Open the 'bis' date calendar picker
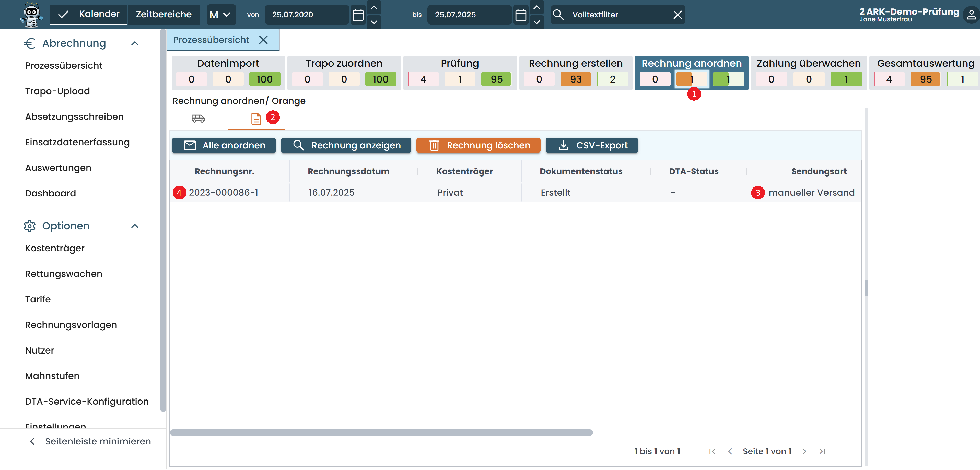 pos(520,15)
